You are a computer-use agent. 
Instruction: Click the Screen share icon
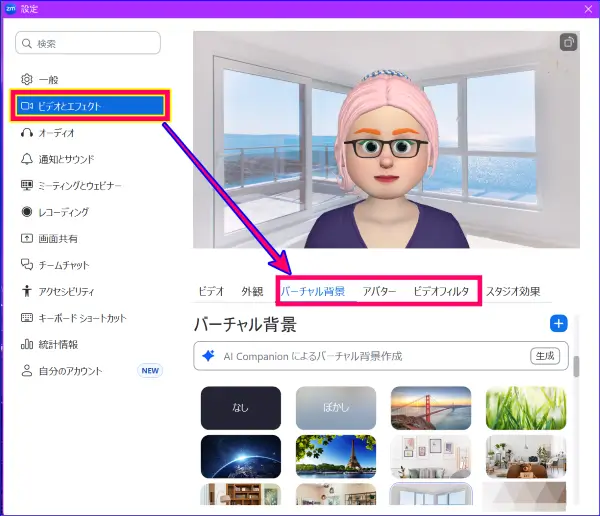(x=26, y=238)
